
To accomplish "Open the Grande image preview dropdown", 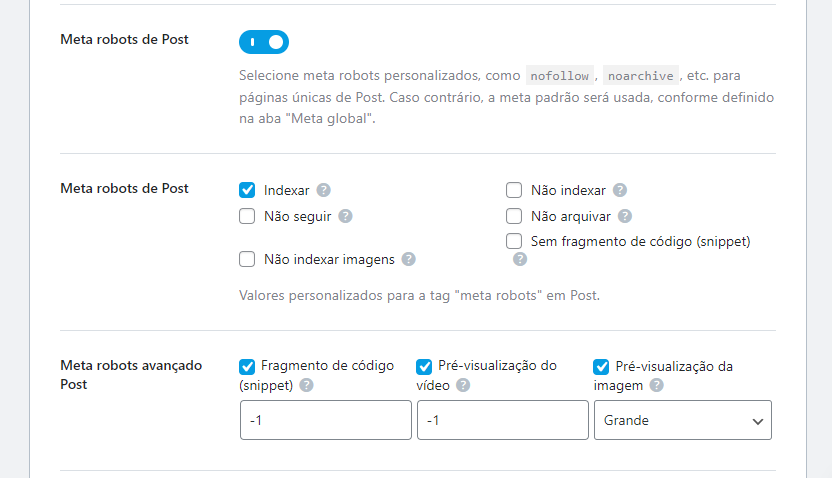I will coord(682,420).
